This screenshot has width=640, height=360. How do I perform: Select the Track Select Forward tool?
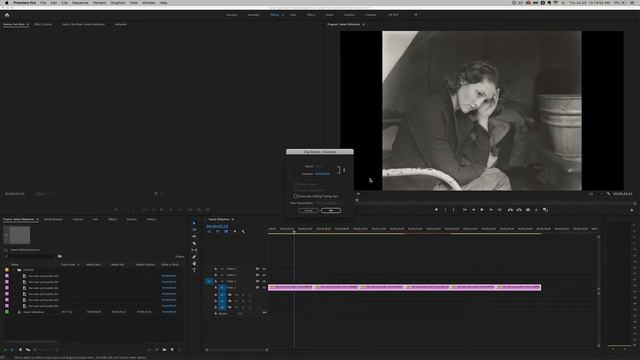pos(194,230)
